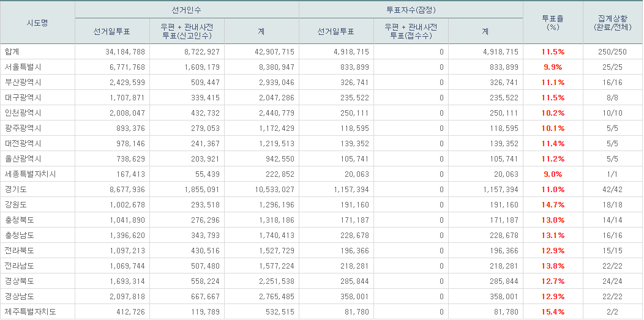Click the 합계 total row label

(x=12, y=52)
